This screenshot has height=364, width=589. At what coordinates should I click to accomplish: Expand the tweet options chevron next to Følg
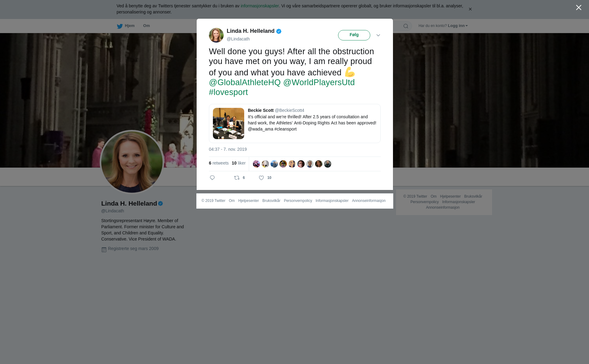pyautogui.click(x=378, y=35)
